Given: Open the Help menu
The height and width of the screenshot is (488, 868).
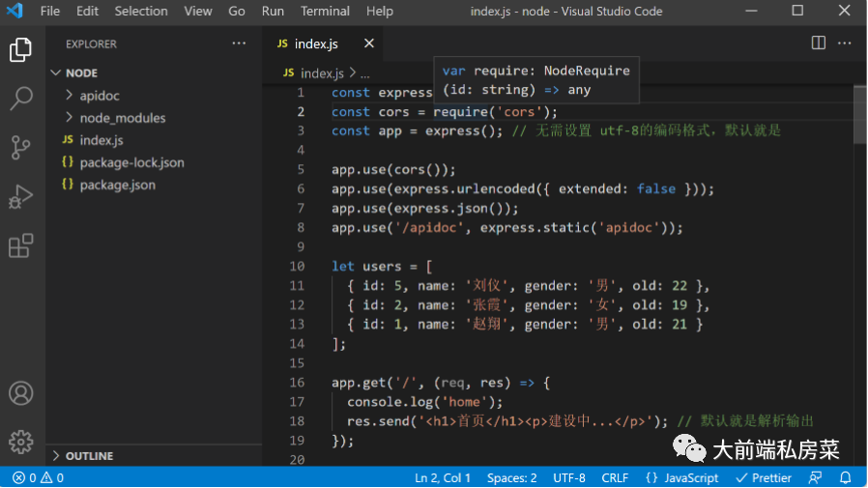Looking at the screenshot, I should 379,11.
